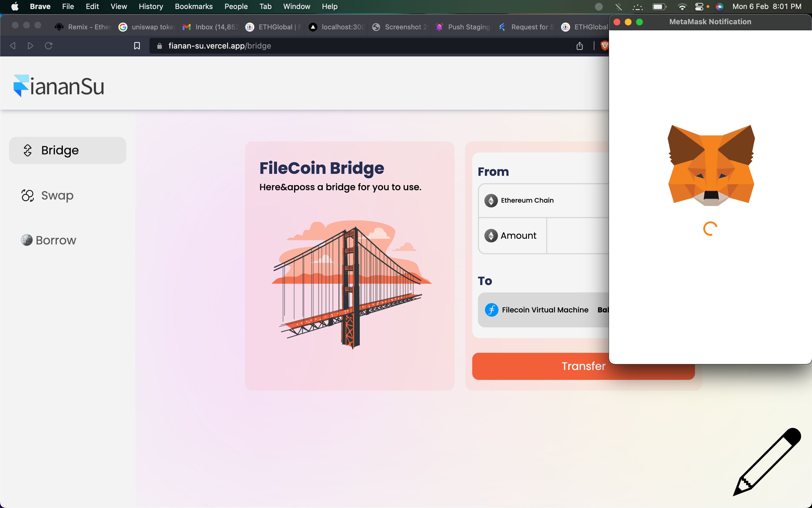Click the amount input field

[577, 236]
